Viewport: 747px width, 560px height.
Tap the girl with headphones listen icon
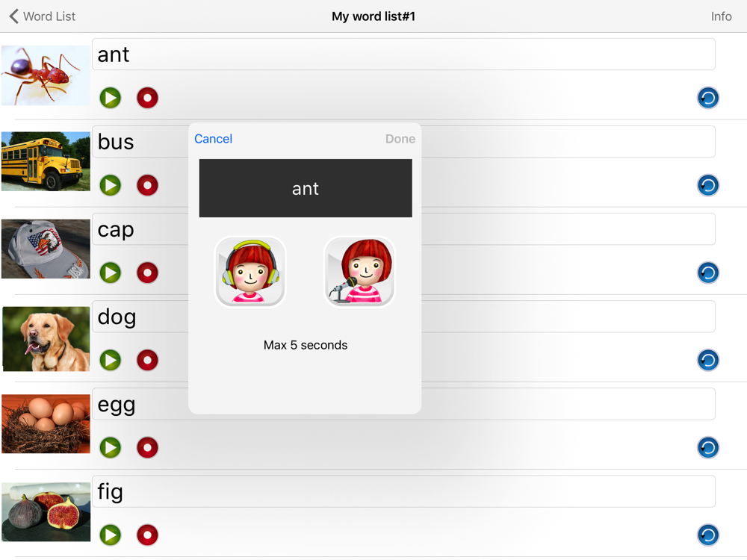(x=250, y=272)
